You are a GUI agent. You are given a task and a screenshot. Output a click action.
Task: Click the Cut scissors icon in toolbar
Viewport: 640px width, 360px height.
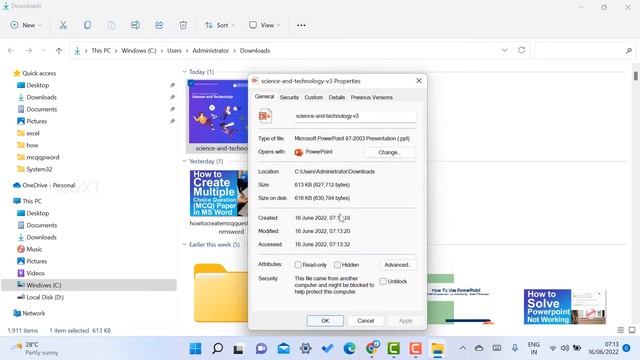[x=63, y=25]
